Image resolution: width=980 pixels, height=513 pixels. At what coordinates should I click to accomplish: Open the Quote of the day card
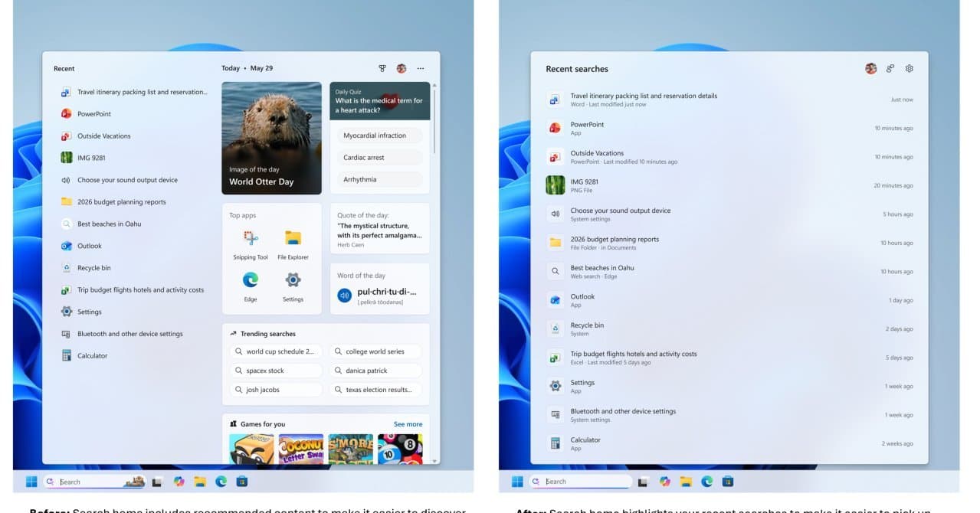pyautogui.click(x=380, y=228)
